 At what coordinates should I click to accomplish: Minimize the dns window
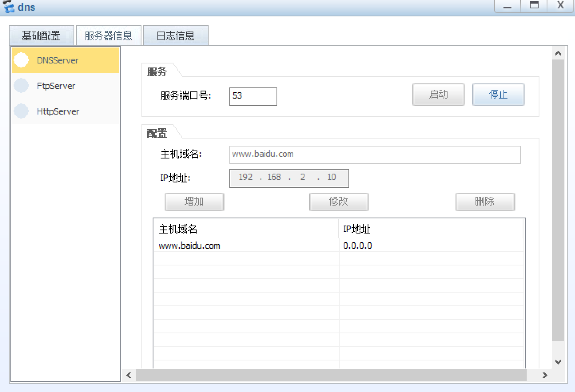507,6
